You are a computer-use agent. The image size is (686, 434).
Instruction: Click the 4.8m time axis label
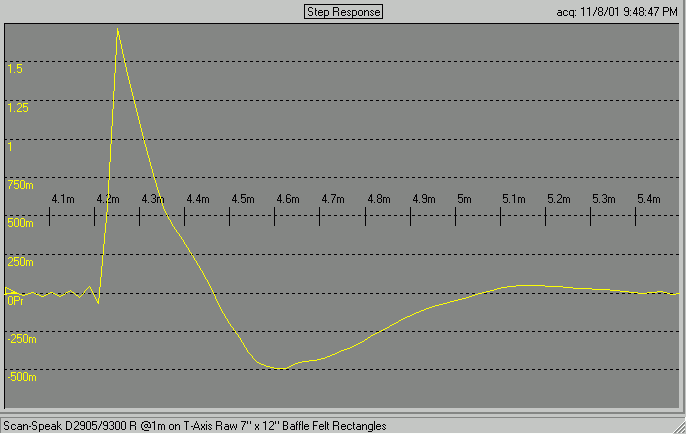point(378,200)
